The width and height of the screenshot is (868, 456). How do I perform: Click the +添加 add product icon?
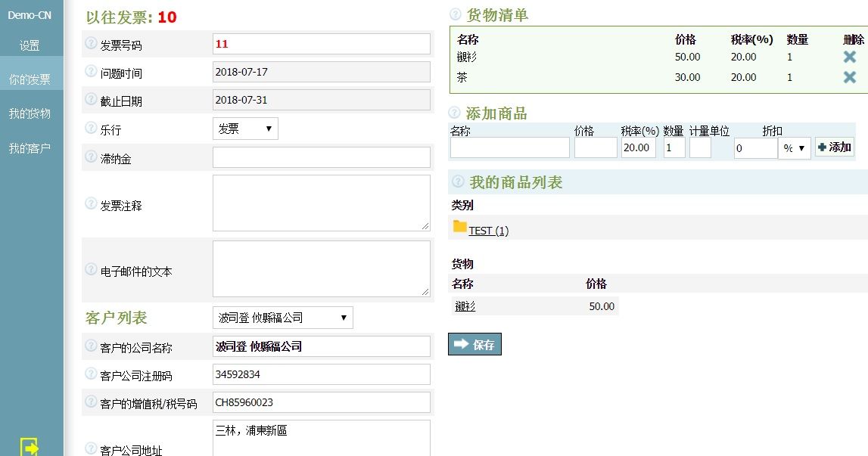pyautogui.click(x=834, y=147)
